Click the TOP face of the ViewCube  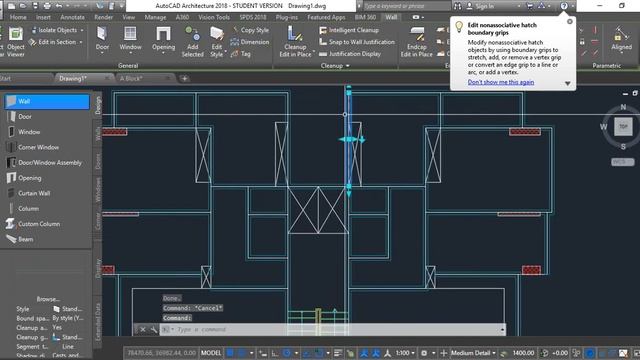click(x=623, y=127)
